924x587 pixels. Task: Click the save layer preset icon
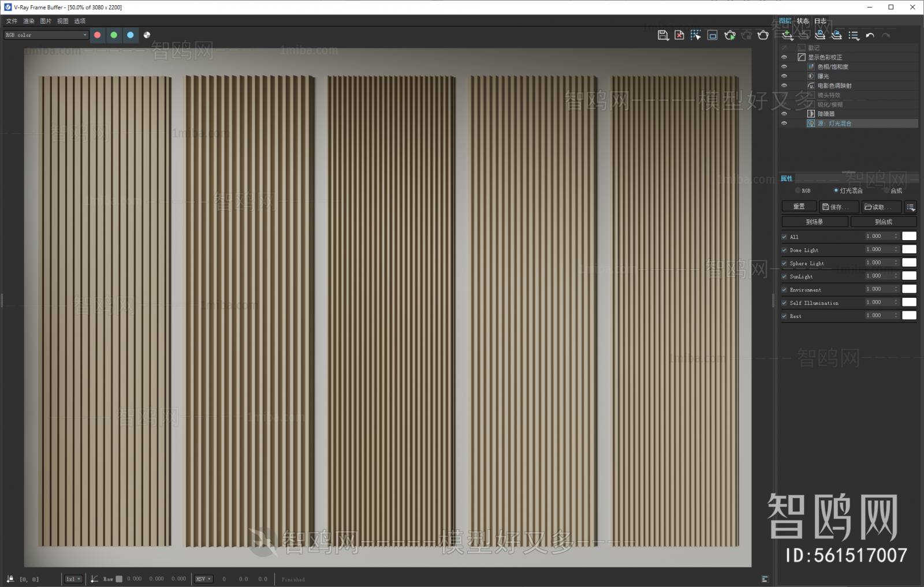click(x=820, y=35)
